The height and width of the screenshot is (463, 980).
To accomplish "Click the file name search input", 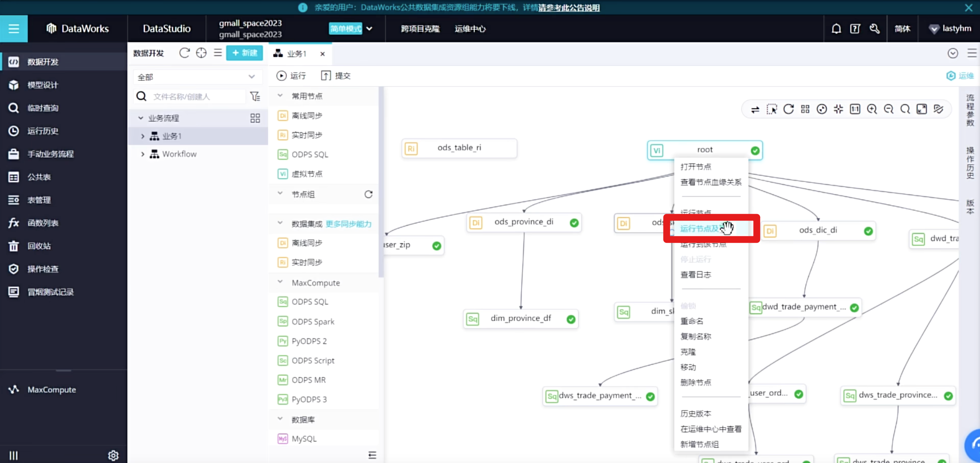I will tap(198, 96).
